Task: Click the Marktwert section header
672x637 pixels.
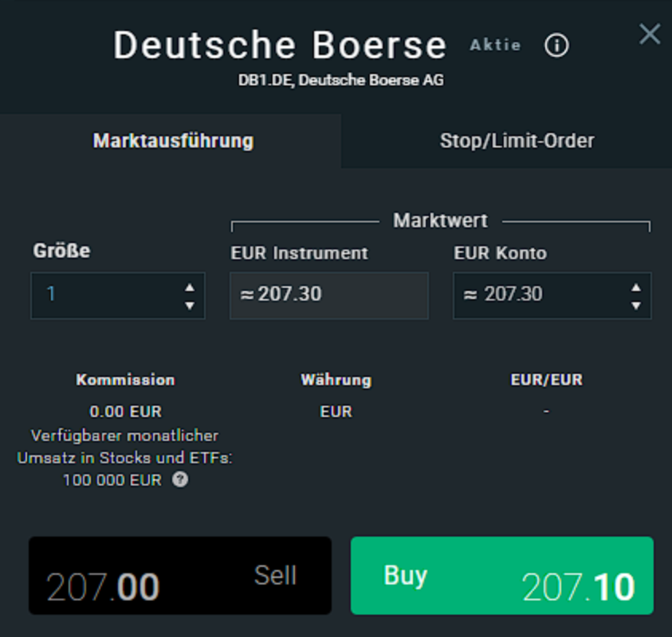Action: pyautogui.click(x=439, y=220)
